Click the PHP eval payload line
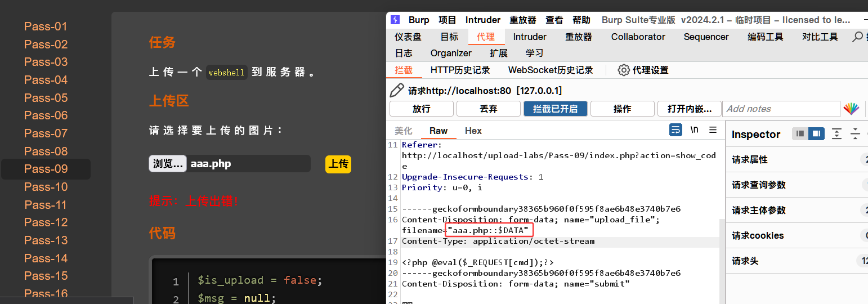 tap(478, 262)
